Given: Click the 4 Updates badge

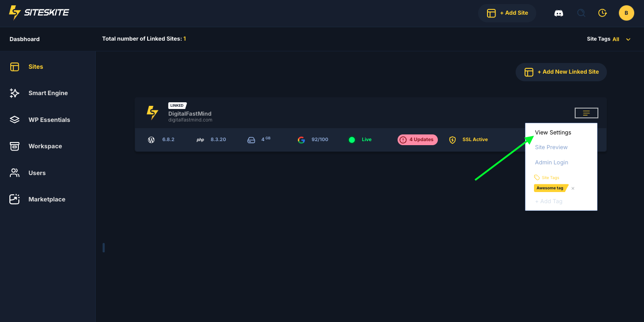Looking at the screenshot, I should point(417,140).
